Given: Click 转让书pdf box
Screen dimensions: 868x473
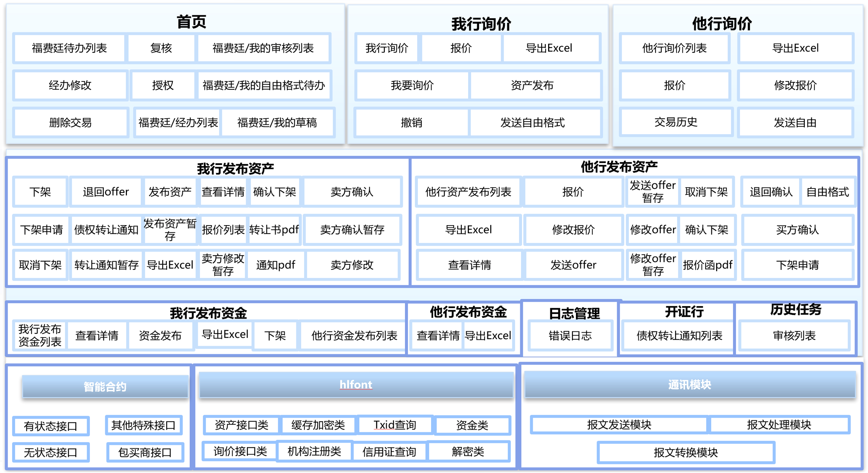Looking at the screenshot, I should coord(274,230).
